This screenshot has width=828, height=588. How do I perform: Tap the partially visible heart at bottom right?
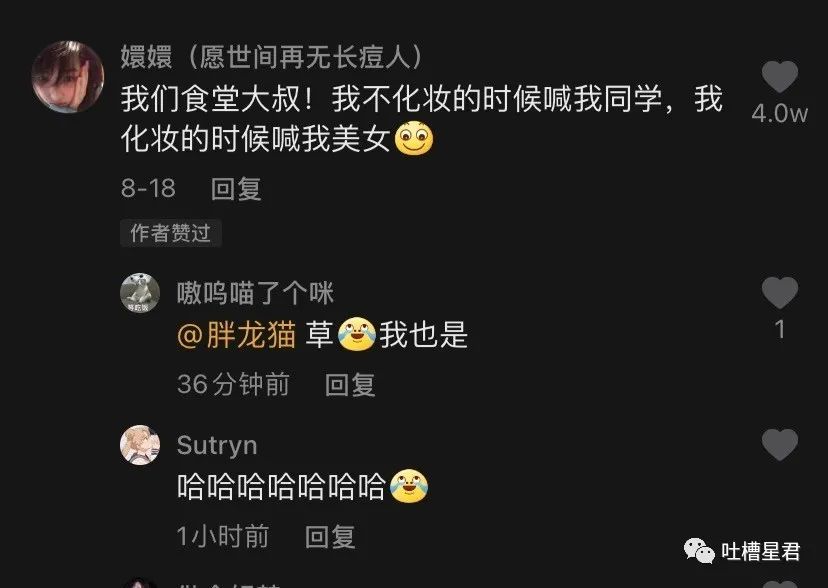click(779, 584)
